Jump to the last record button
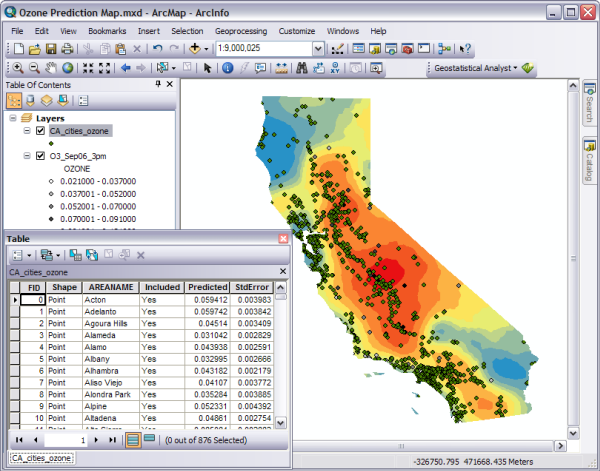The image size is (600, 471). pos(112,440)
